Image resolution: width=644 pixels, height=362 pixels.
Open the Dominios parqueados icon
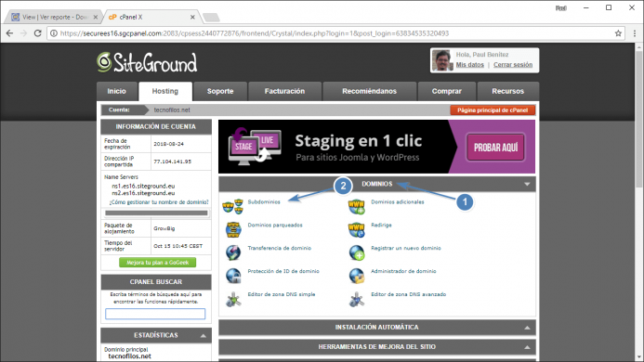point(233,229)
